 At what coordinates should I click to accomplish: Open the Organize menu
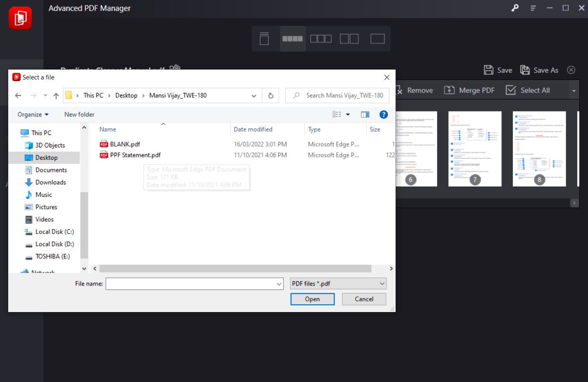(32, 114)
